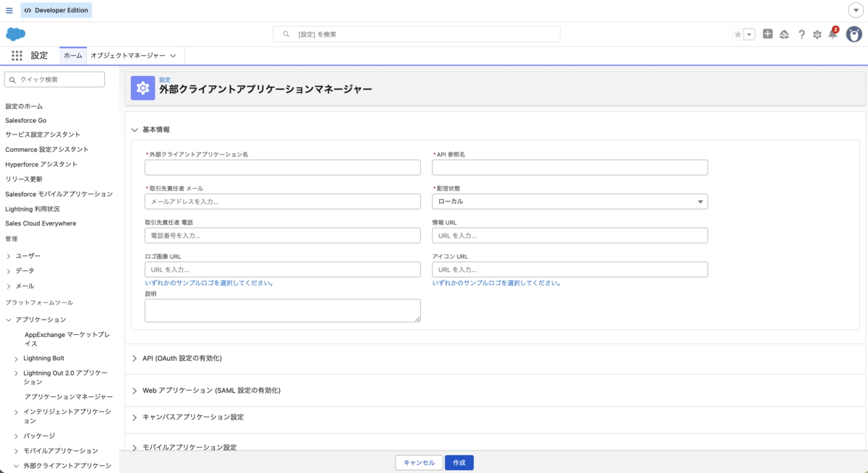Collapse the アプリケーション tree node
Image resolution: width=868 pixels, height=473 pixels.
(x=9, y=320)
